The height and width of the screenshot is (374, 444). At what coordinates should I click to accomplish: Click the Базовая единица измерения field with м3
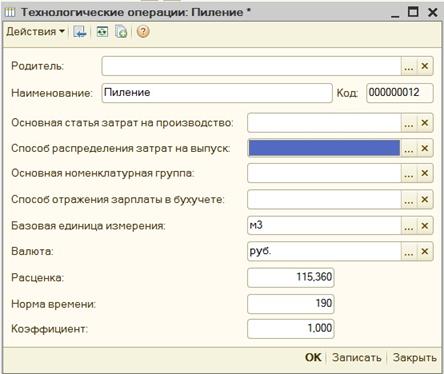324,226
